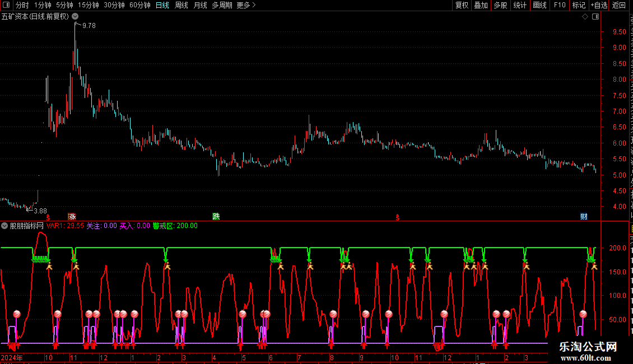
Task: Click the 标记 mark button
Action: point(579,5)
